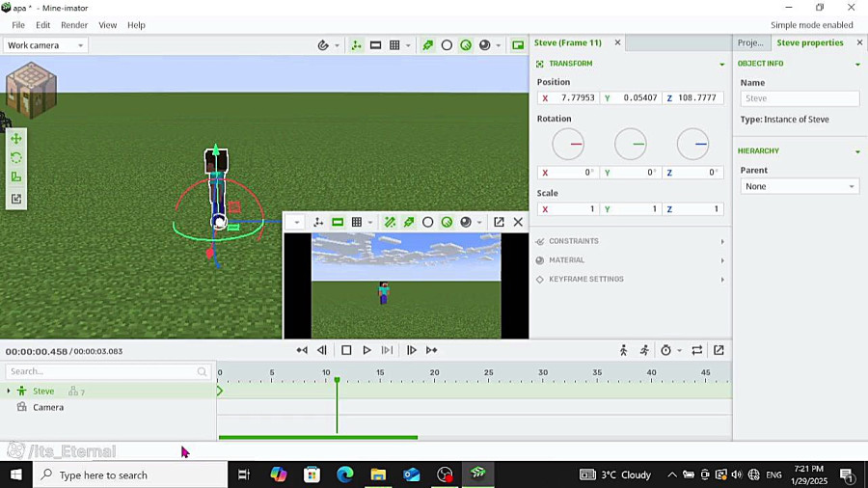868x488 pixels.
Task: Click the snap magnet icon in main viewport toolbar
Action: click(x=323, y=45)
